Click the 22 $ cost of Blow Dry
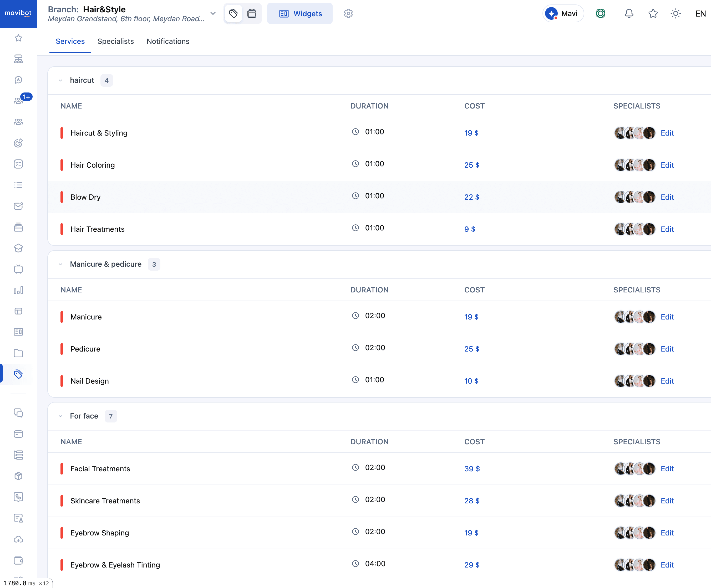Screen dimensions: 711x588 [472, 197]
